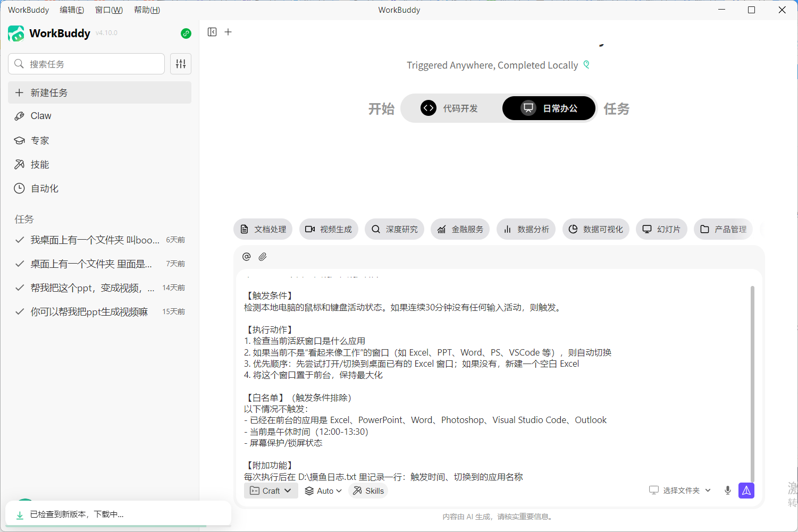This screenshot has height=532, width=798.
Task: Open task "帮我把这个ppt，变成视频"
Action: (x=99, y=288)
